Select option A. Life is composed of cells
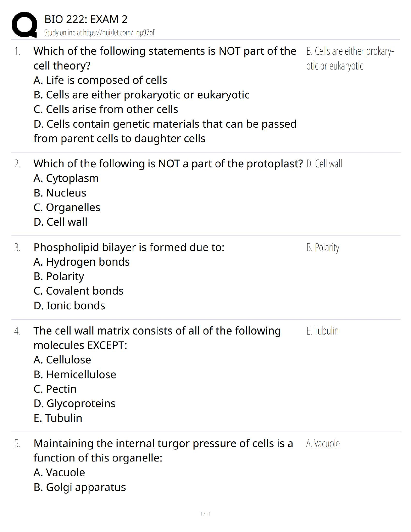 coord(100,81)
